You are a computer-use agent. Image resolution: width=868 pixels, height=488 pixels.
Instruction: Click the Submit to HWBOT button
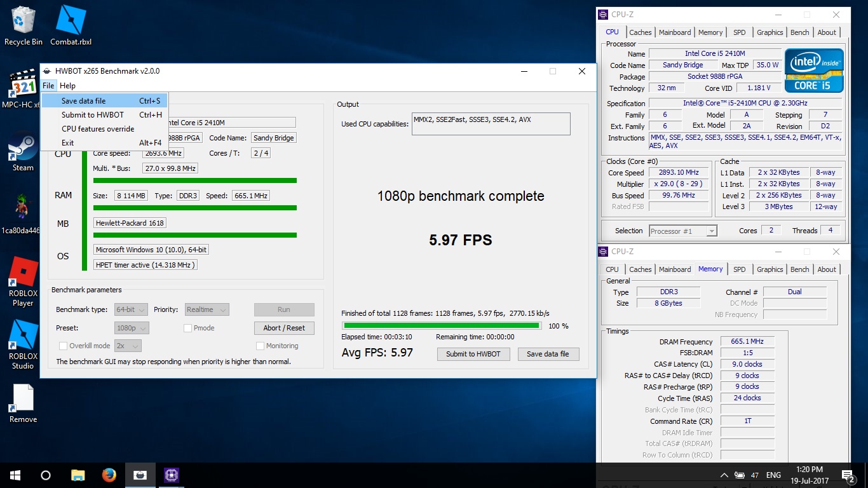pyautogui.click(x=473, y=354)
